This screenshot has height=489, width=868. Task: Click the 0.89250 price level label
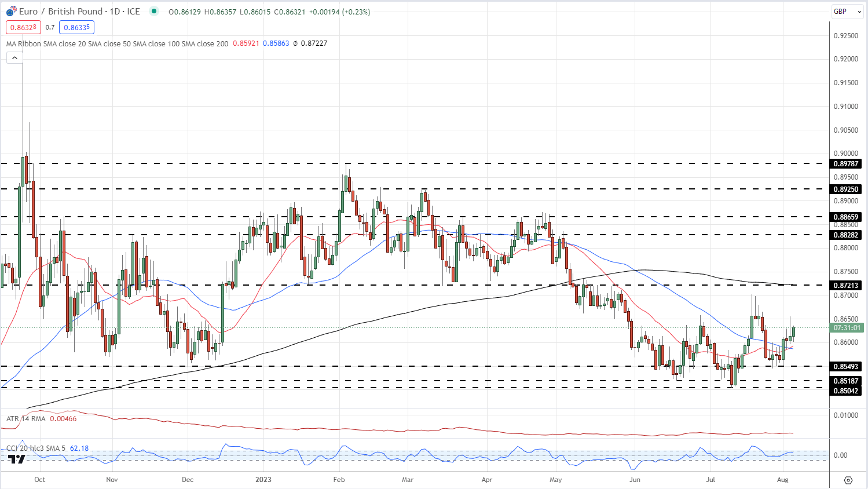[x=846, y=189]
